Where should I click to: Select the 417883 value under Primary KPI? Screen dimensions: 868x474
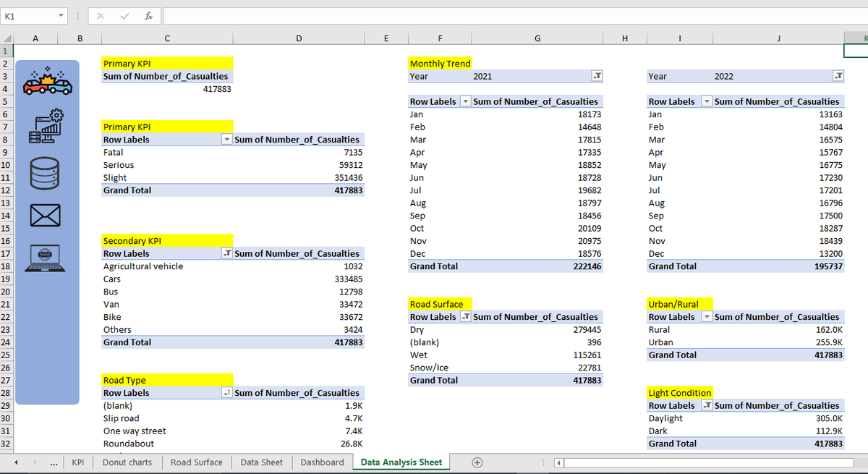tap(216, 89)
